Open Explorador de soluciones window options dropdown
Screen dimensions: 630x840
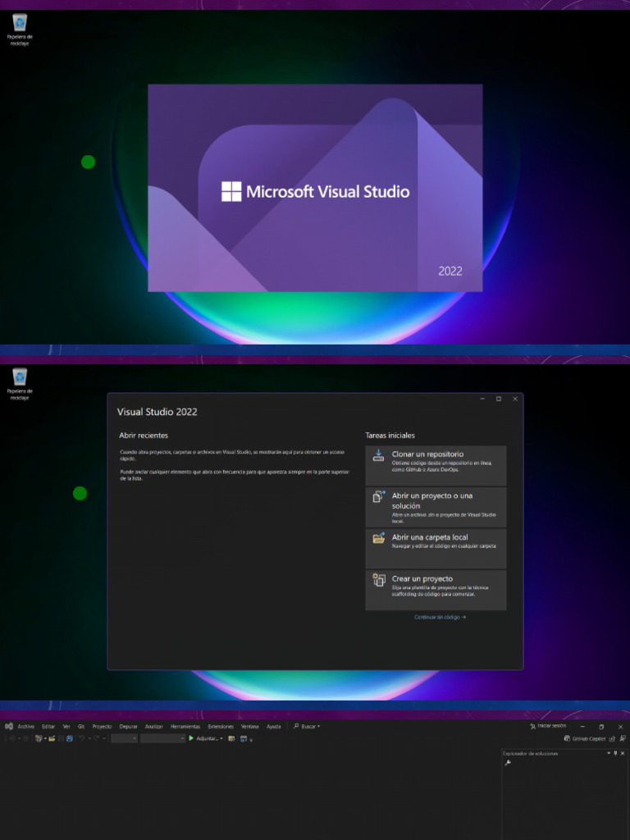click(x=609, y=753)
